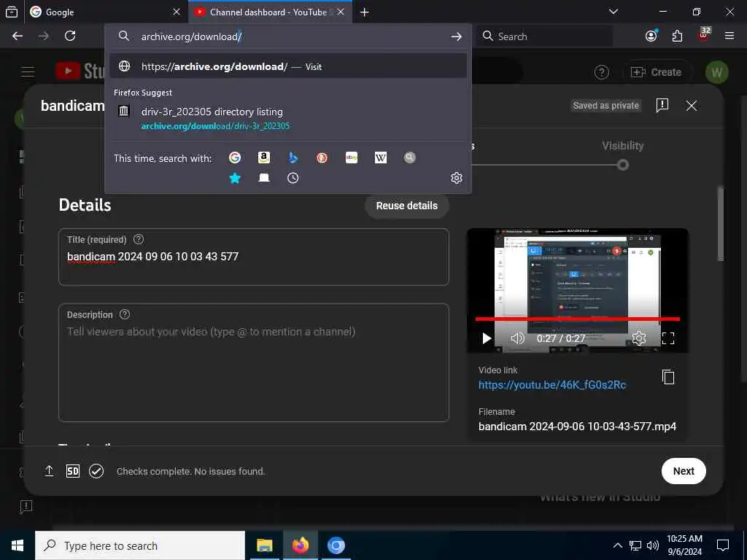Screen dimensions: 747x560
Task: Search this time with Google icon
Action: click(235, 157)
